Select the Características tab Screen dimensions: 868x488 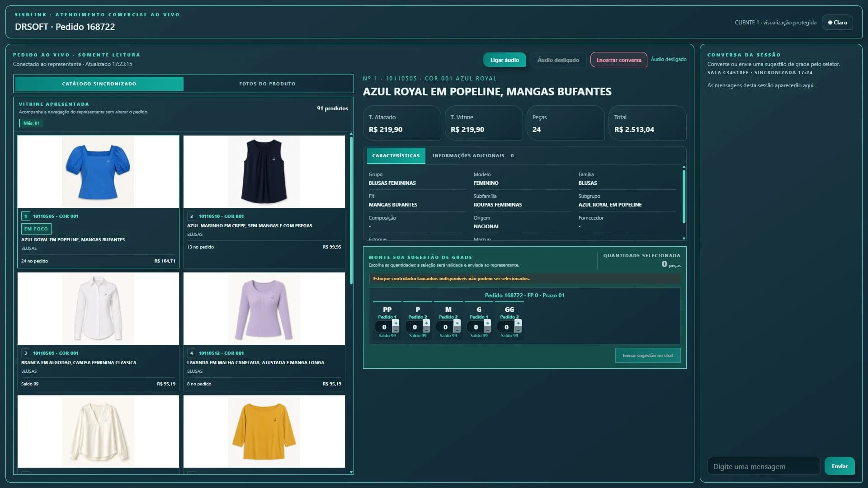click(x=396, y=156)
